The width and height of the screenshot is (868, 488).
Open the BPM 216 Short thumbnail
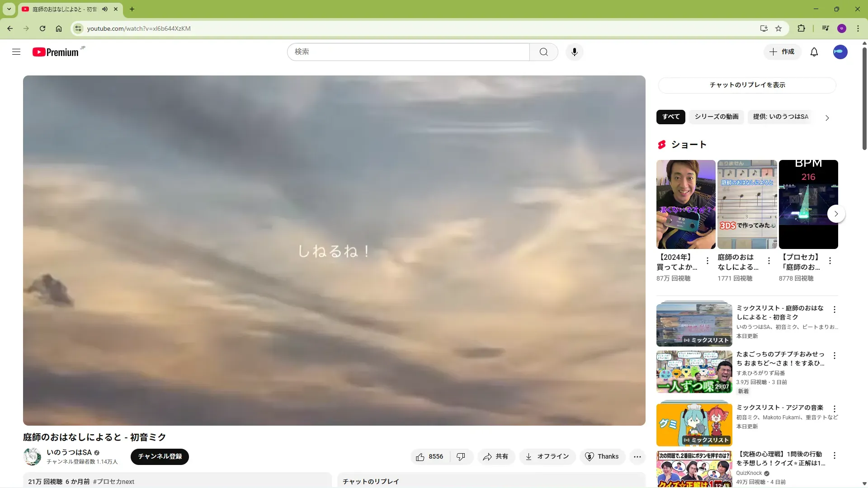click(x=808, y=204)
